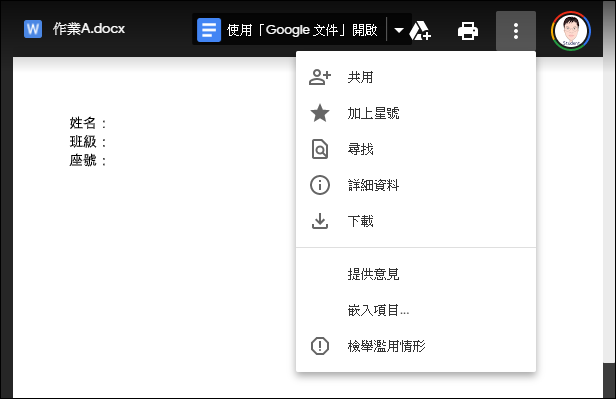Click the 姓名： line in document

[88, 123]
